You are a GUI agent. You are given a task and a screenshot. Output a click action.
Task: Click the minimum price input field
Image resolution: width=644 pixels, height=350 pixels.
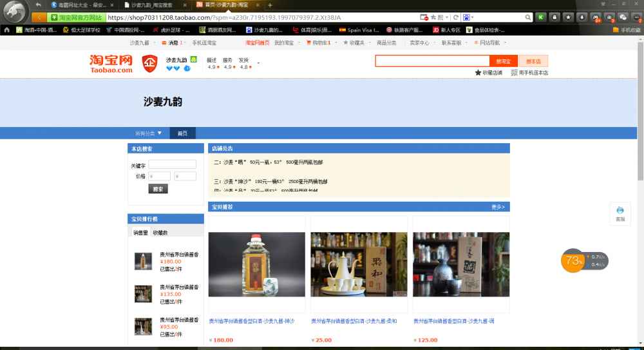pos(159,176)
